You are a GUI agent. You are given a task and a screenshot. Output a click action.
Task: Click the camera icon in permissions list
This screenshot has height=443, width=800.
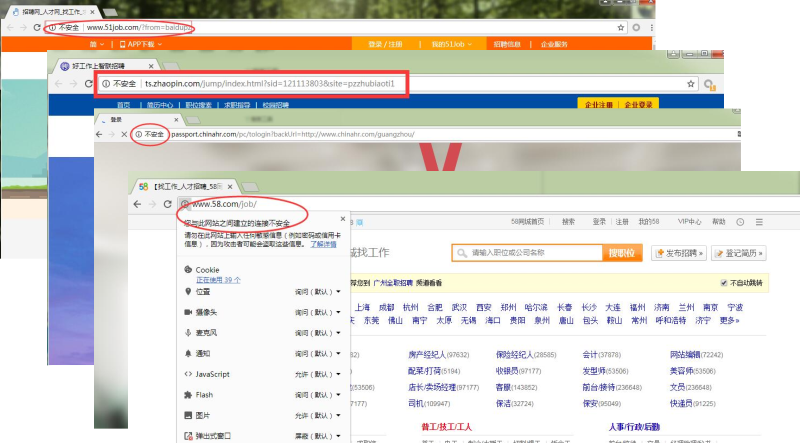(x=188, y=312)
